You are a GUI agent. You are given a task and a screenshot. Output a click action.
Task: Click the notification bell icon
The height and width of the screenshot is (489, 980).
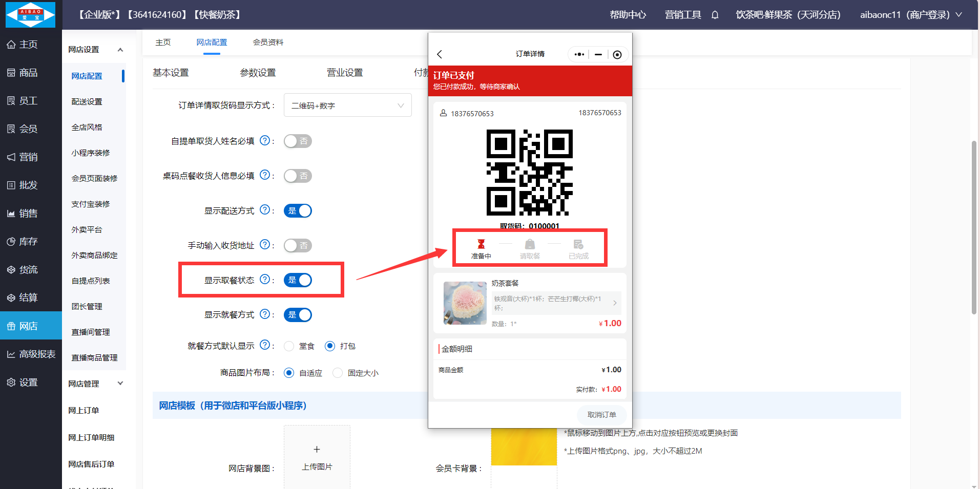(715, 15)
